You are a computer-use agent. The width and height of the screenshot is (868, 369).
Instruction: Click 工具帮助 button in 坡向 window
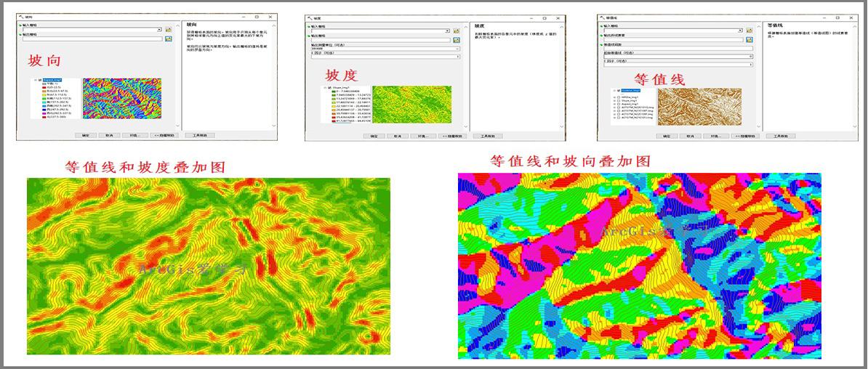pos(200,135)
